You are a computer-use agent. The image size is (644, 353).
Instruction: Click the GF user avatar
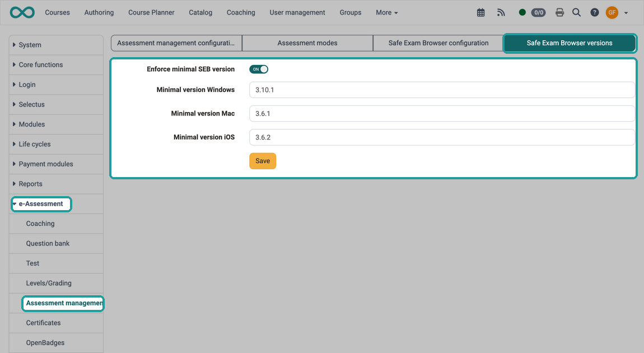612,12
